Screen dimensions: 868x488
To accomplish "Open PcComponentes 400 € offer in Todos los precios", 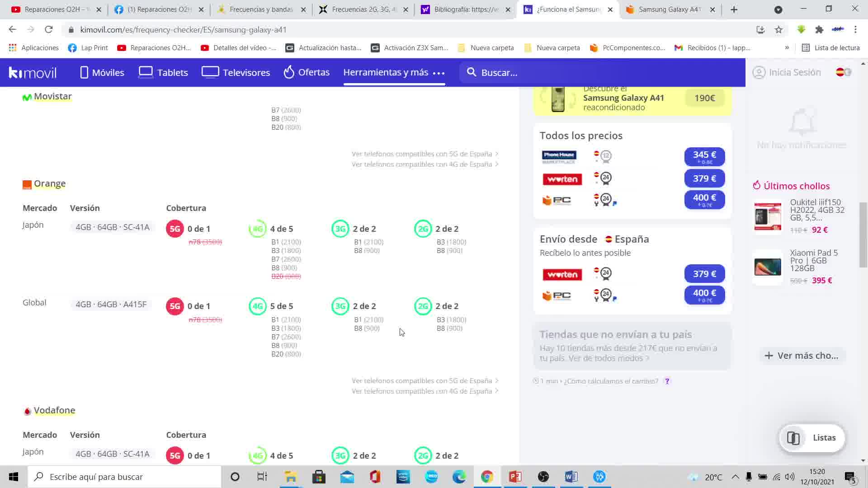I will (704, 200).
